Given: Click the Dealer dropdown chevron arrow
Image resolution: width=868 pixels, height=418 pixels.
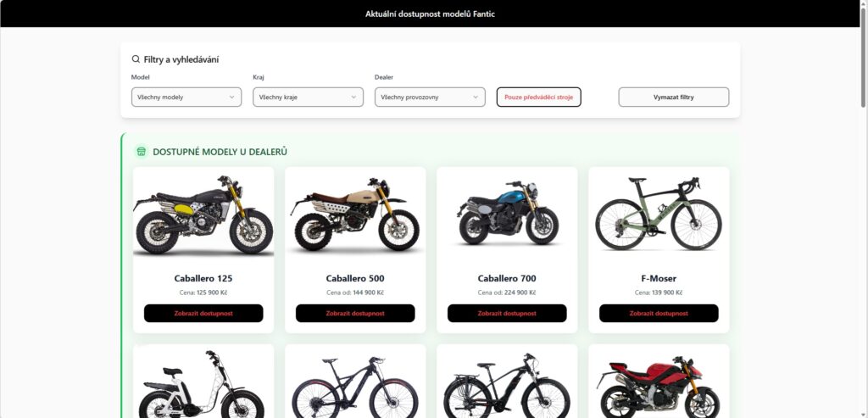Looking at the screenshot, I should 476,97.
